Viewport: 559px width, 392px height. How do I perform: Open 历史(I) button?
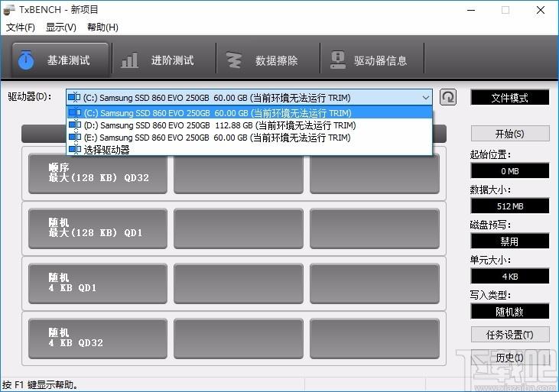click(510, 357)
